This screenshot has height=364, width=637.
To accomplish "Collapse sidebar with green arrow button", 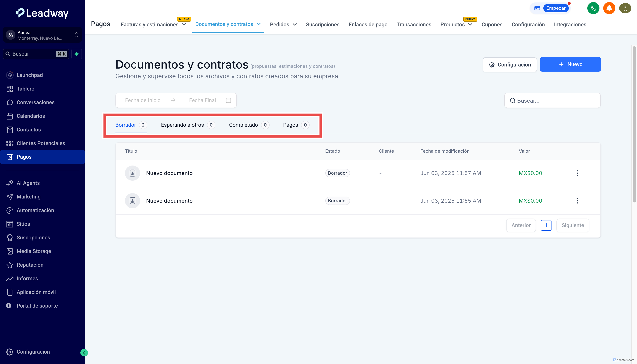I will tap(84, 352).
